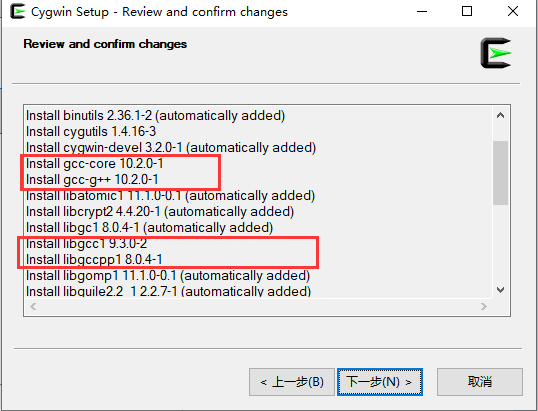The image size is (538, 411).
Task: Click the horizontal scrollbar track
Action: coord(258,306)
